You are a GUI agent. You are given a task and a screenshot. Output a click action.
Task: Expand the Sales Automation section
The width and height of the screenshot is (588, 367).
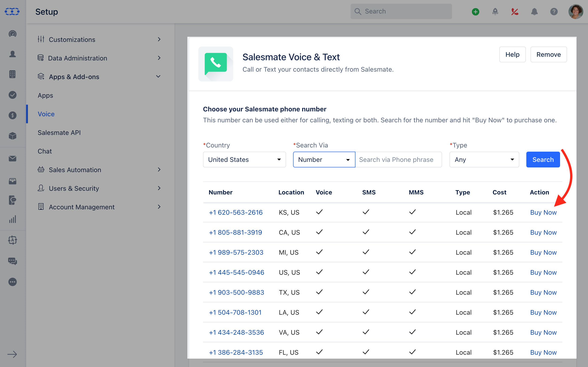(x=100, y=170)
